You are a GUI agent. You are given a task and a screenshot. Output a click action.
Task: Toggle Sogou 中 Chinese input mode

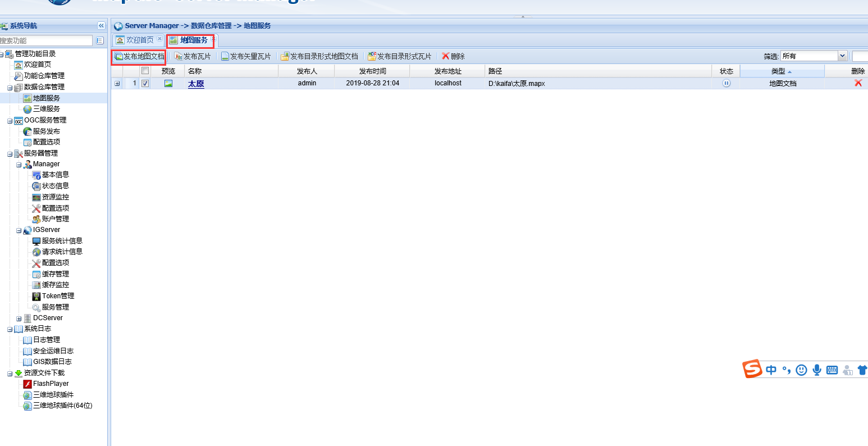click(771, 370)
